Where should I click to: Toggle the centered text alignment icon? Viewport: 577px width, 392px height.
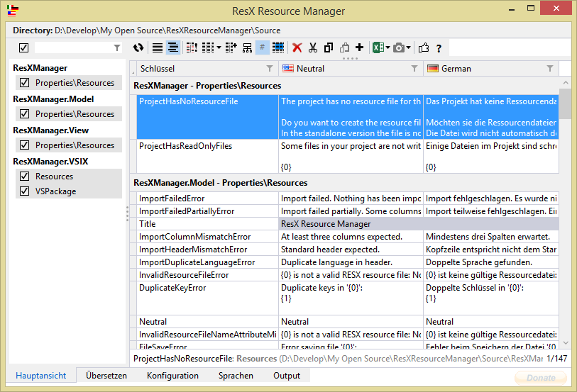(x=173, y=47)
